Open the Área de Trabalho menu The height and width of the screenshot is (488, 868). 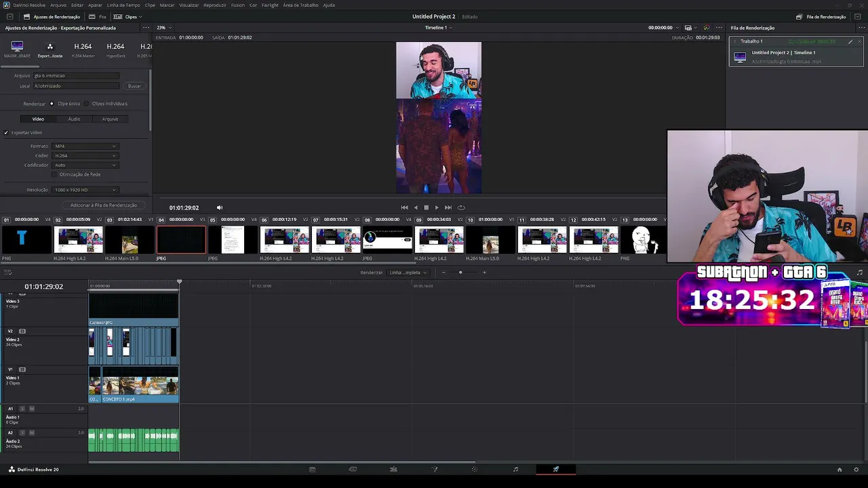tap(300, 5)
